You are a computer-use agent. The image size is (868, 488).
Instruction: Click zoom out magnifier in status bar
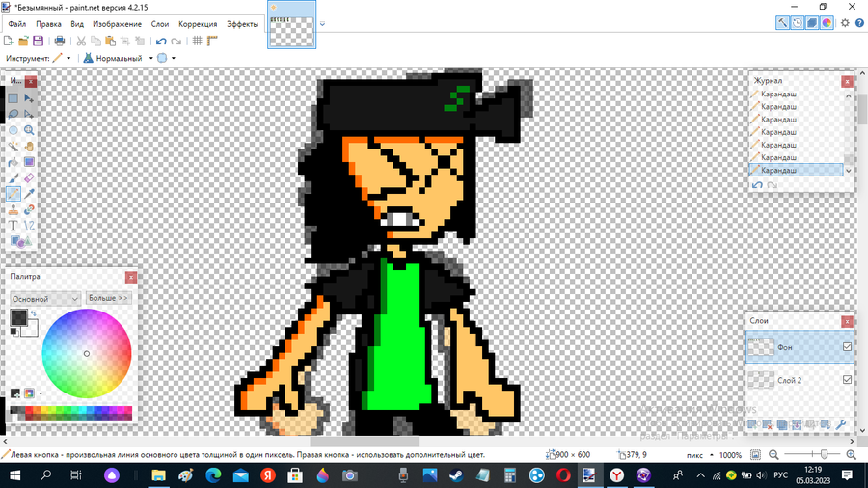tap(773, 455)
